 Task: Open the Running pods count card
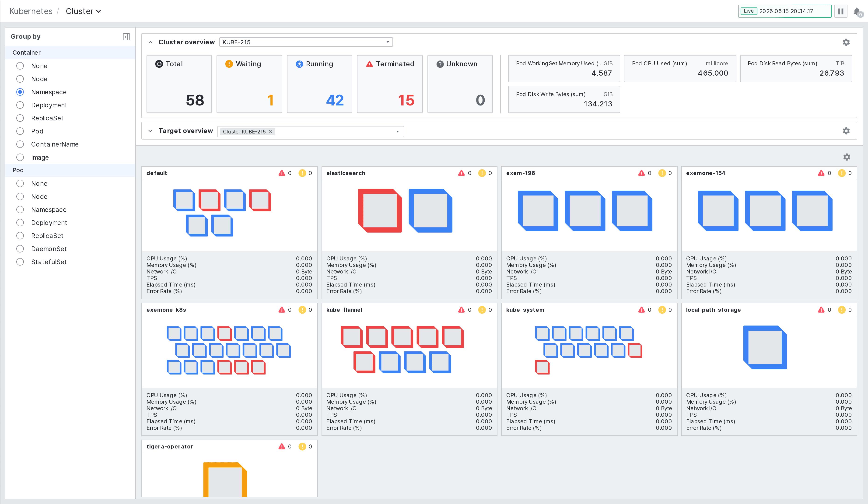pos(320,84)
